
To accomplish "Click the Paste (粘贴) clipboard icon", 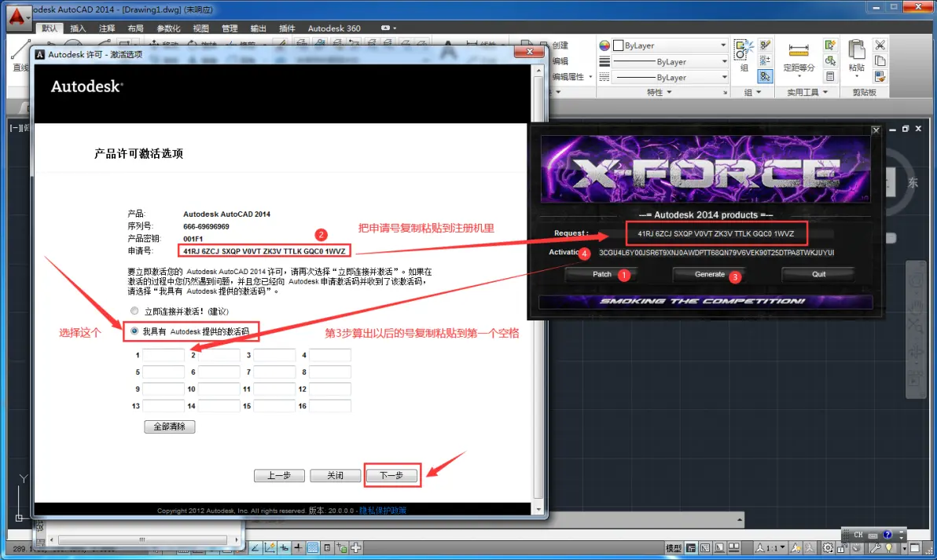I will click(856, 50).
